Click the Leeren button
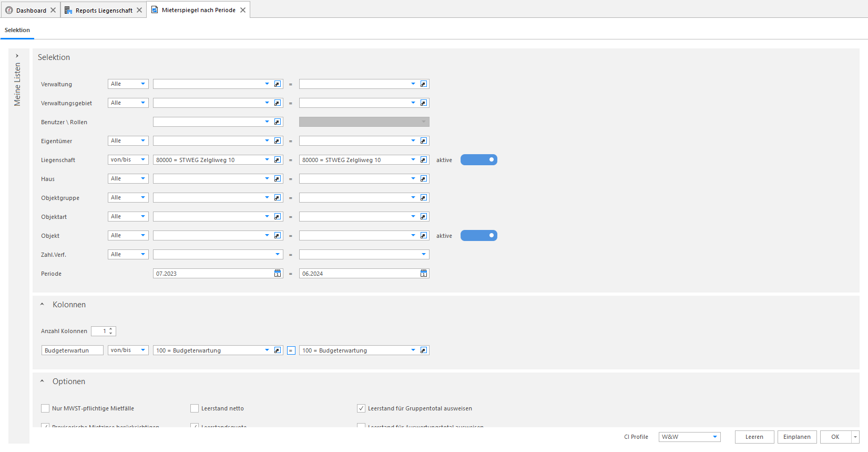This screenshot has width=868, height=452. (754, 437)
